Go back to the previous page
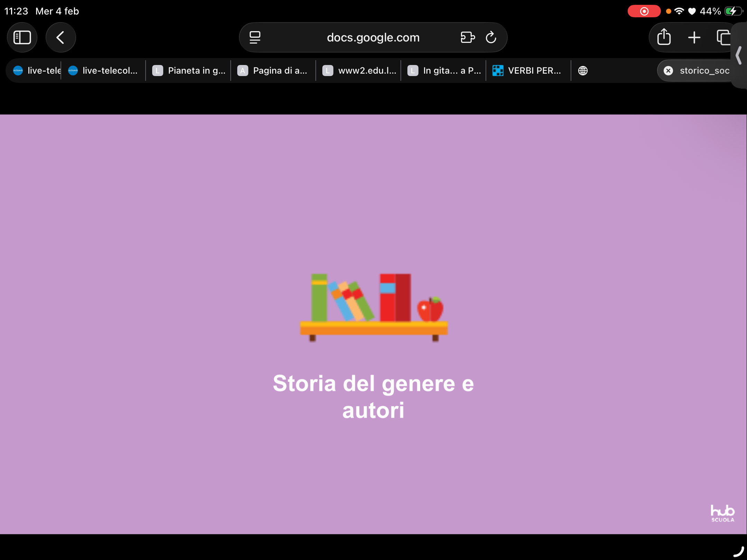This screenshot has width=747, height=560. click(61, 37)
